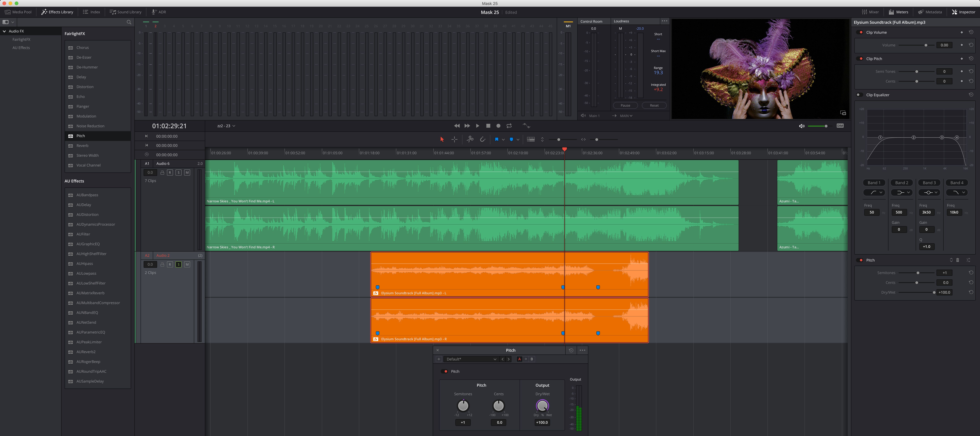Toggle Solo on Audio 2 track

[178, 264]
